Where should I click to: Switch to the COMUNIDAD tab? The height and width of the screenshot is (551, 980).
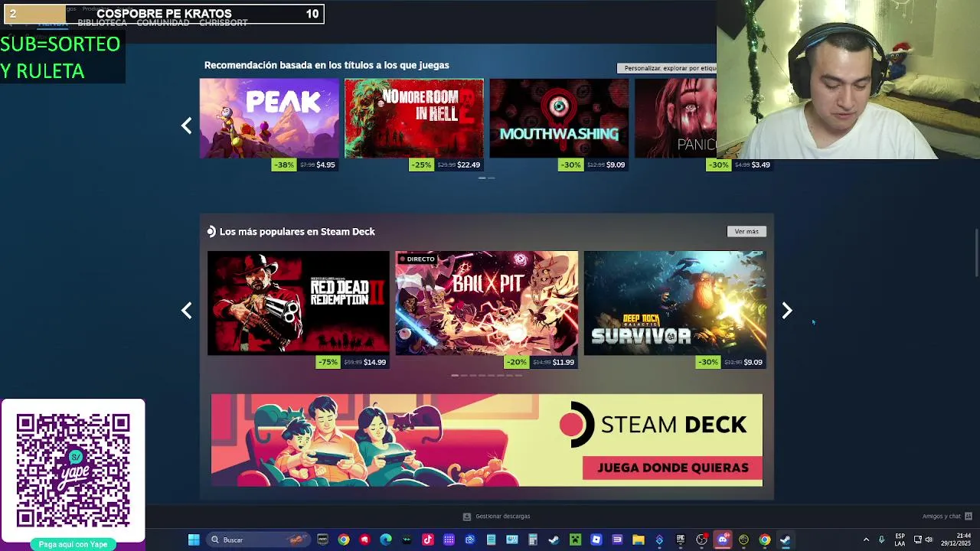click(x=162, y=23)
